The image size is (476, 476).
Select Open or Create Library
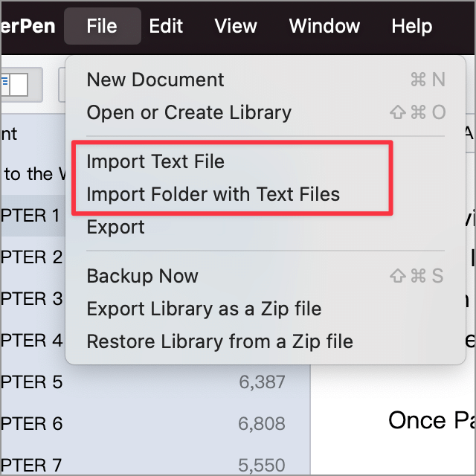click(x=266, y=112)
